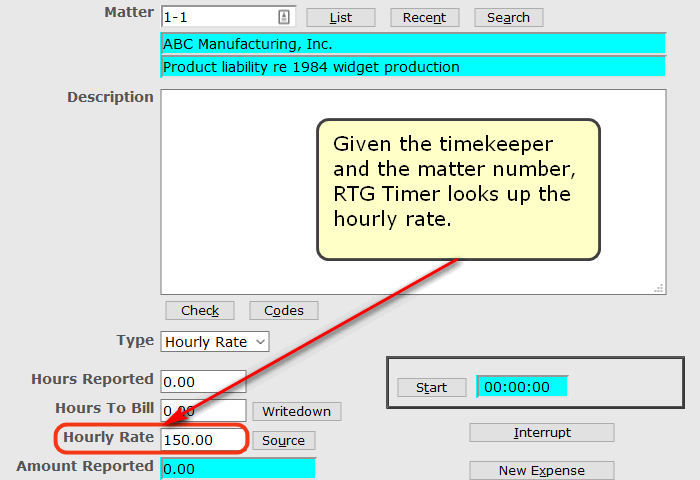Click the Matter field label
700x480 pixels.
(129, 12)
